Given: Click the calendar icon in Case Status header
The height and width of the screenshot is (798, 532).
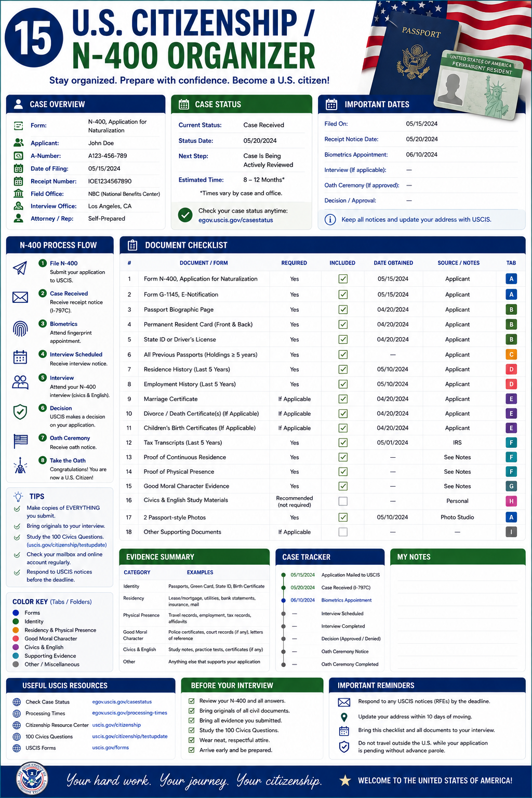Looking at the screenshot, I should click(184, 104).
